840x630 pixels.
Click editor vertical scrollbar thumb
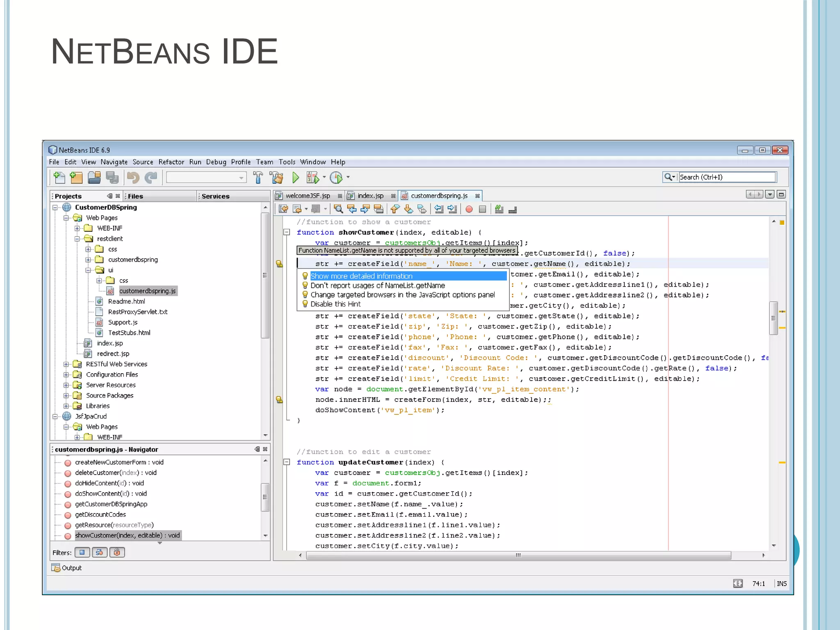pyautogui.click(x=774, y=318)
